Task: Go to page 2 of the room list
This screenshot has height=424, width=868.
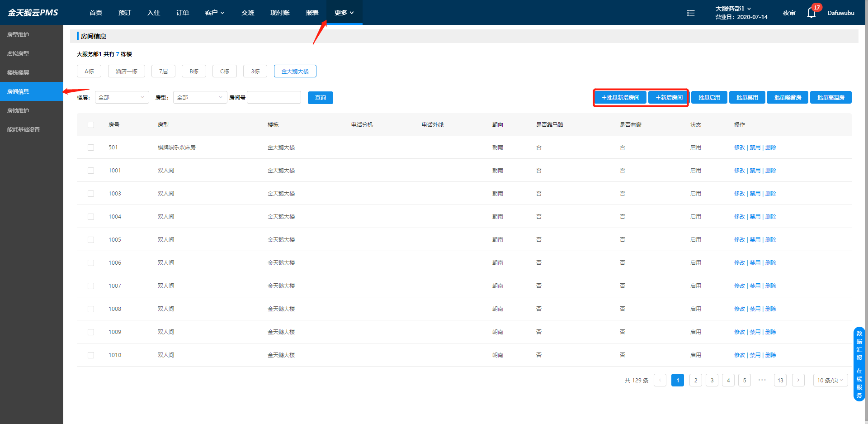Action: click(x=696, y=380)
